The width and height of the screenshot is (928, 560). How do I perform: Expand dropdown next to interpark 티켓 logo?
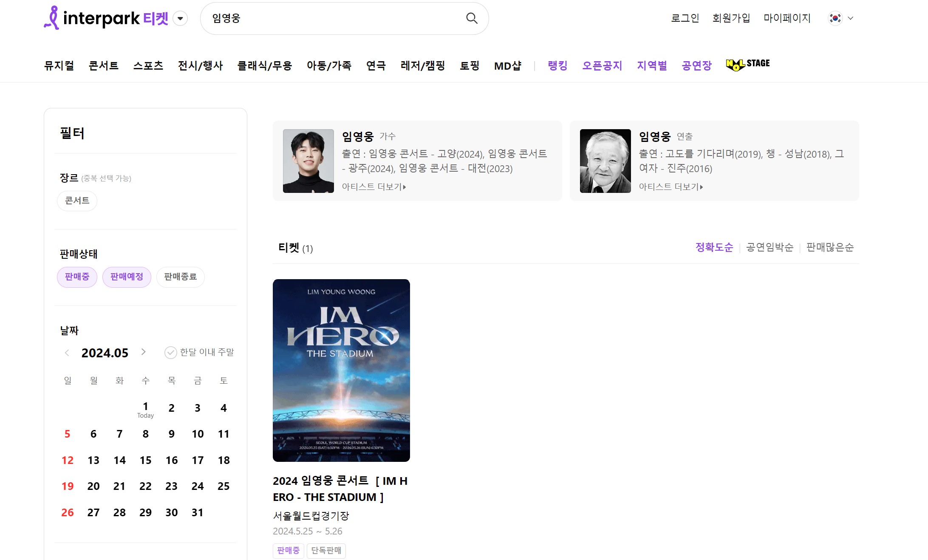[180, 18]
